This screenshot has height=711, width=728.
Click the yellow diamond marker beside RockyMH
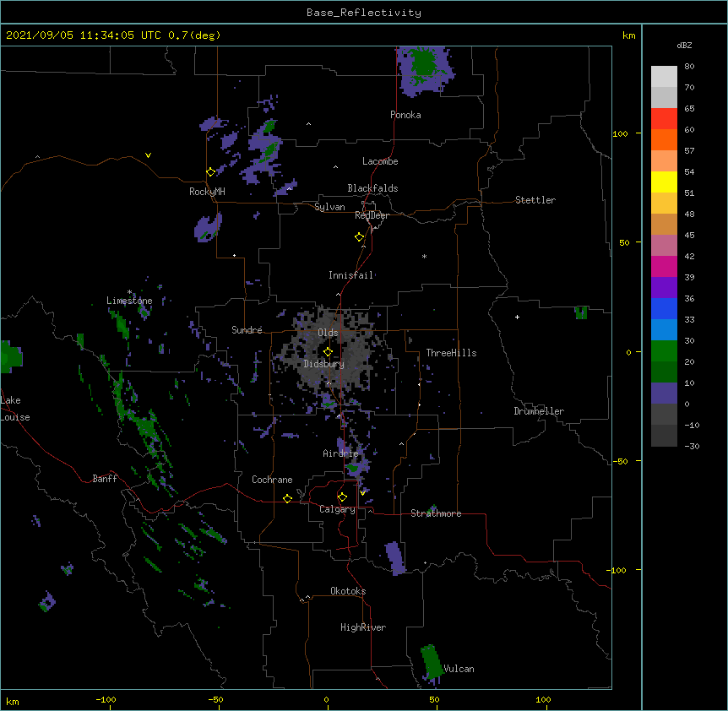click(210, 172)
